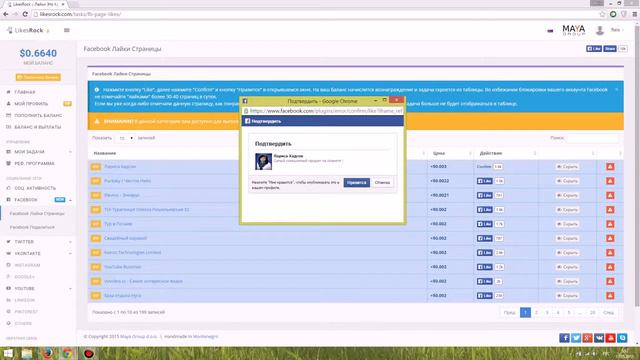Hide the +$0.0032 row with Скрыть
Viewport: 640px width, 360px height.
(567, 181)
